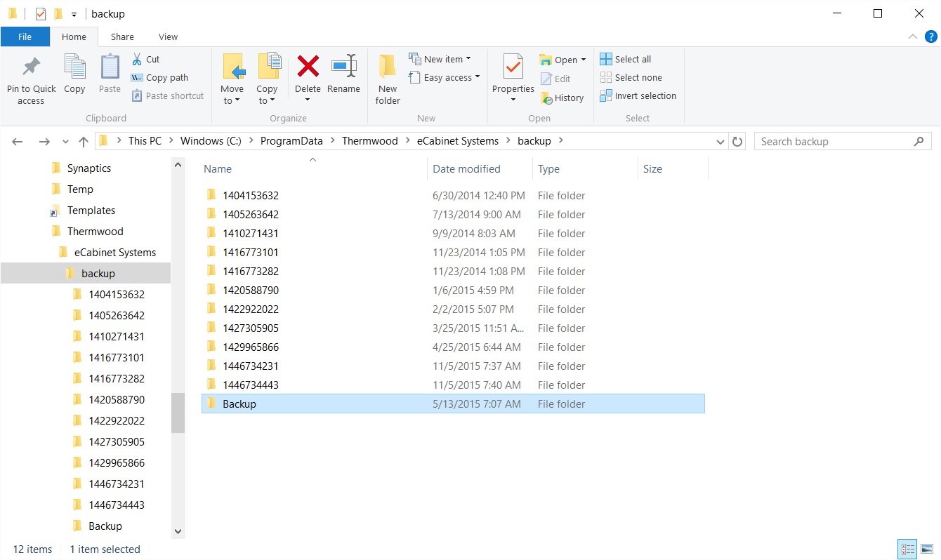The image size is (941, 560).
Task: Click the Rename icon in ribbon
Action: [x=343, y=67]
